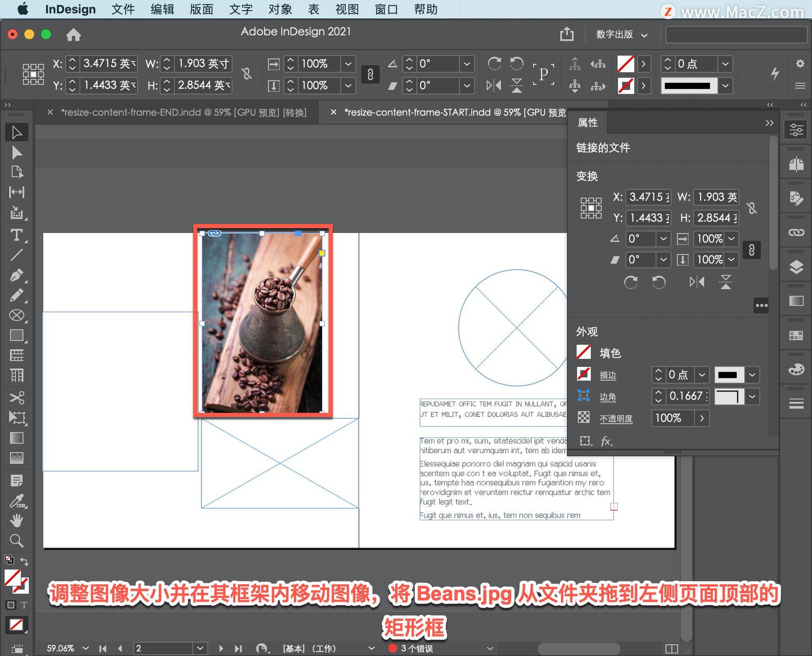The width and height of the screenshot is (812, 656).
Task: Select the Ellipse Frame tool
Action: (16, 315)
